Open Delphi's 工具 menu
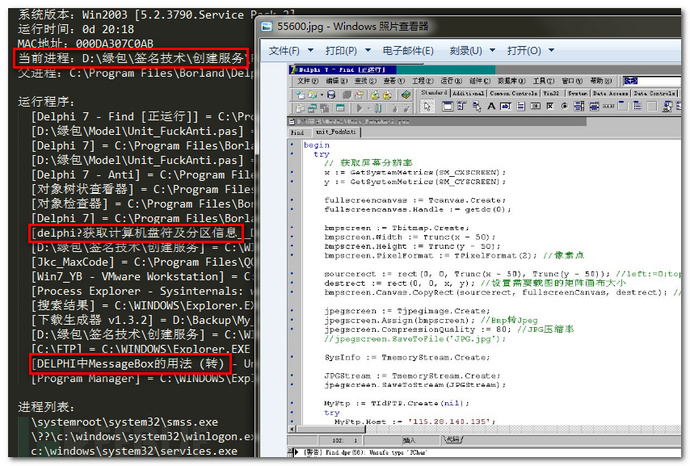 tap(543, 81)
